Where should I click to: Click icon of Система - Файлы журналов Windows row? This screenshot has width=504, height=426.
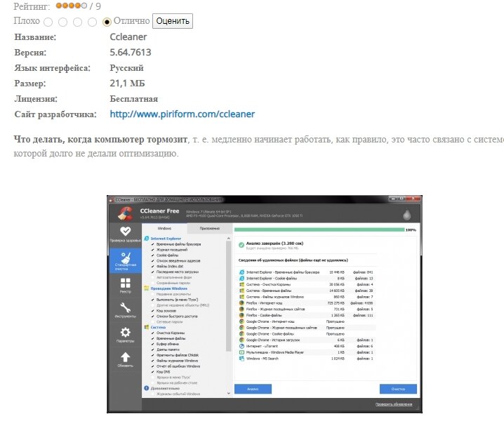click(241, 297)
